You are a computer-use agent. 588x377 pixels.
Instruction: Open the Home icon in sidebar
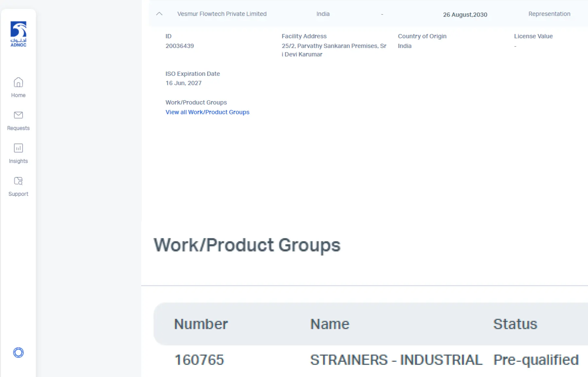(18, 82)
